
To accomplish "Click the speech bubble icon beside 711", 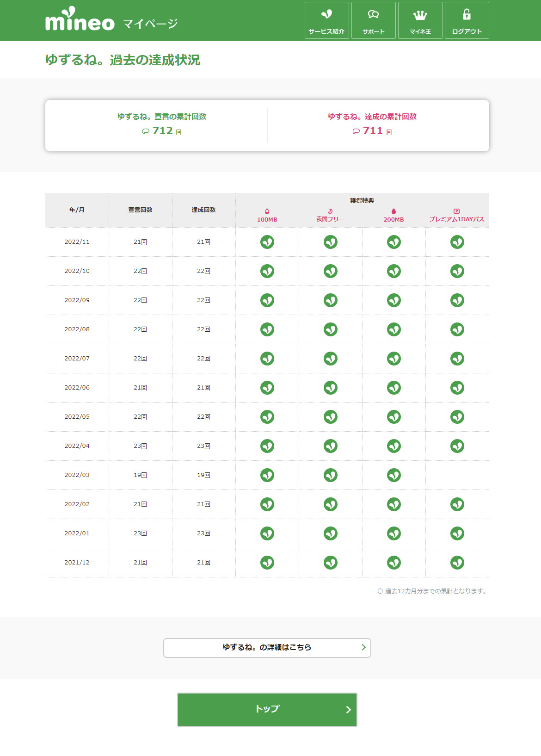I will click(356, 131).
